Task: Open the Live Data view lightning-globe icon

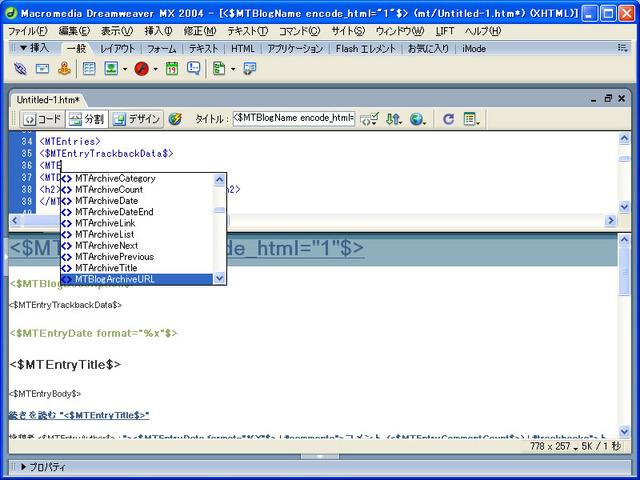Action: [175, 119]
